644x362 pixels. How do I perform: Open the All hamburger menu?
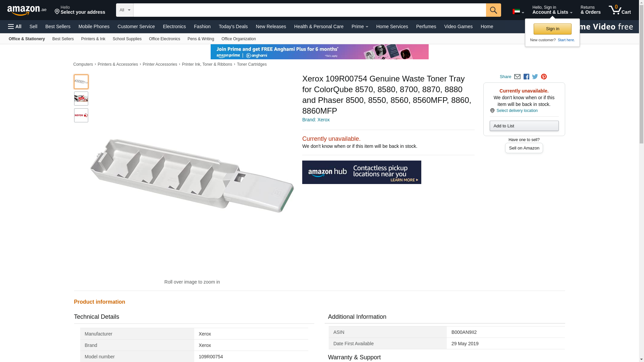(x=15, y=26)
